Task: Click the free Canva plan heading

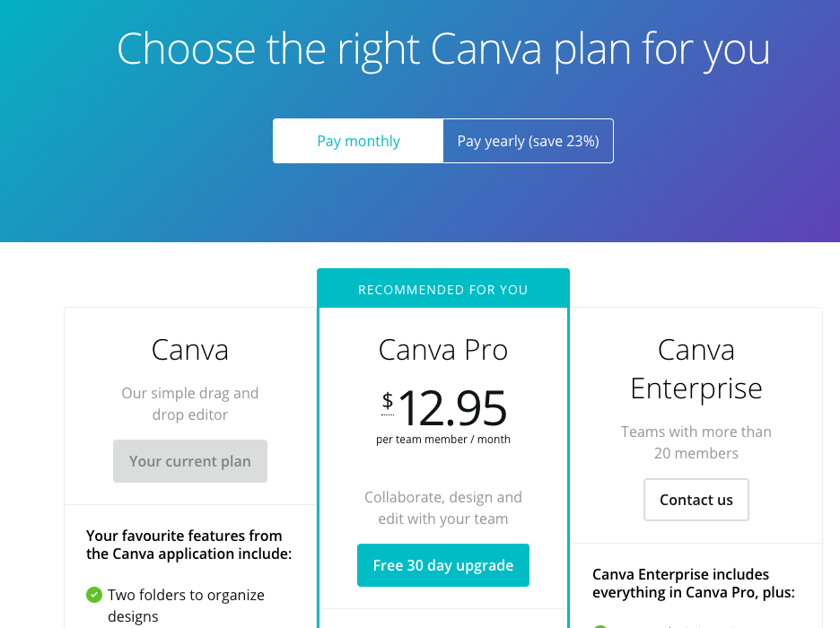Action: pyautogui.click(x=190, y=350)
